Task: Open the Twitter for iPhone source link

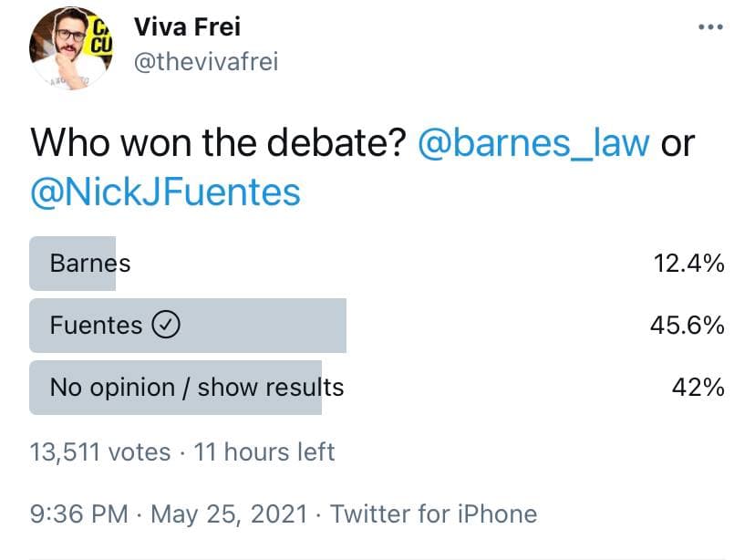Action: (x=433, y=513)
